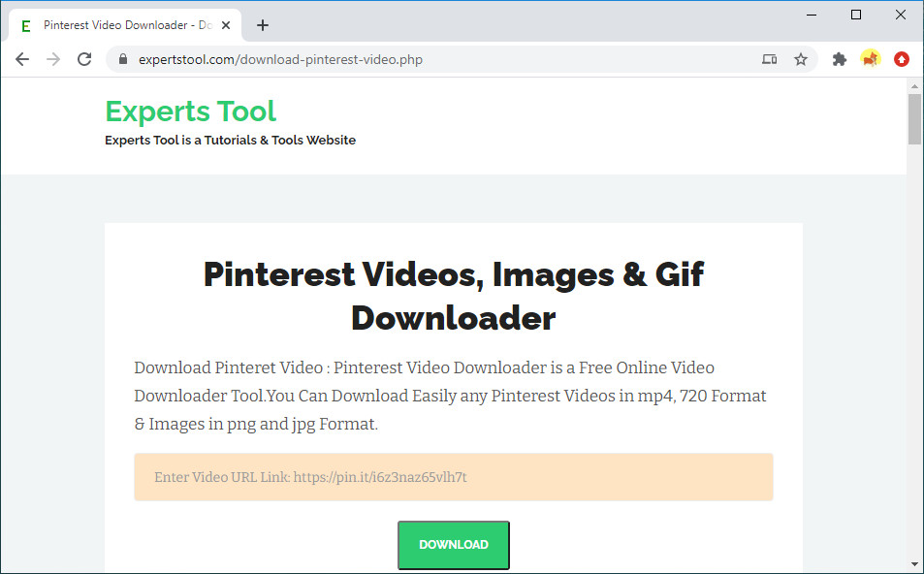This screenshot has width=924, height=574.
Task: Click tagline 'Experts Tool is a Tutorials & Tools Website'
Action: coord(231,141)
